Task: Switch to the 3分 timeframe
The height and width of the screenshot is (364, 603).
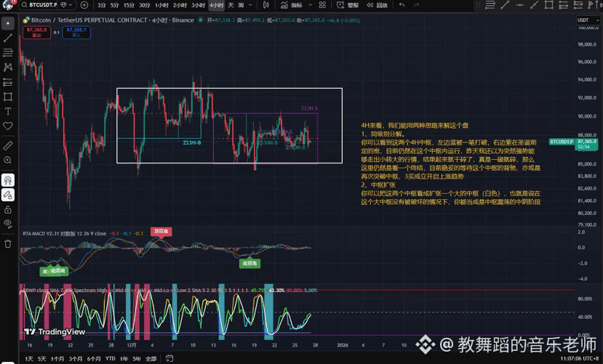Action: click(x=102, y=5)
